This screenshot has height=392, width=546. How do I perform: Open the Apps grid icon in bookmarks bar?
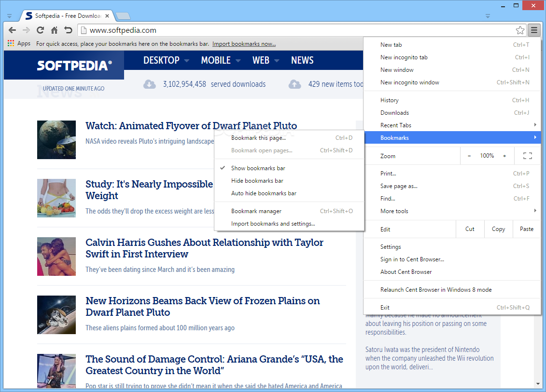coord(11,43)
